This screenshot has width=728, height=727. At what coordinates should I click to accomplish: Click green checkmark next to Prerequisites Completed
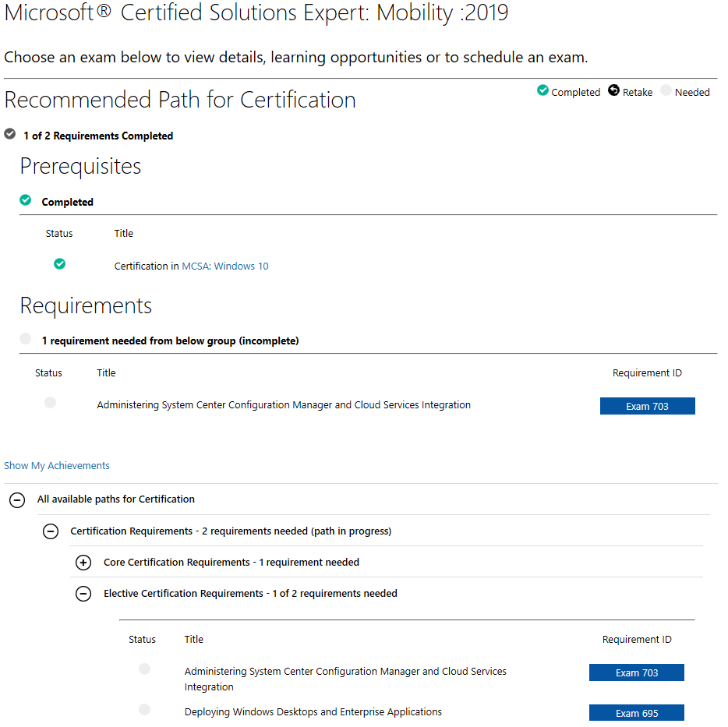pyautogui.click(x=26, y=200)
